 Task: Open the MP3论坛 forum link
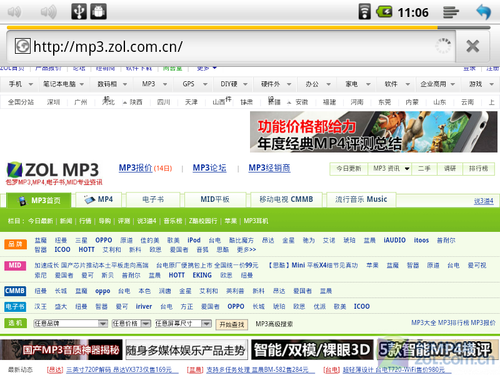click(209, 168)
